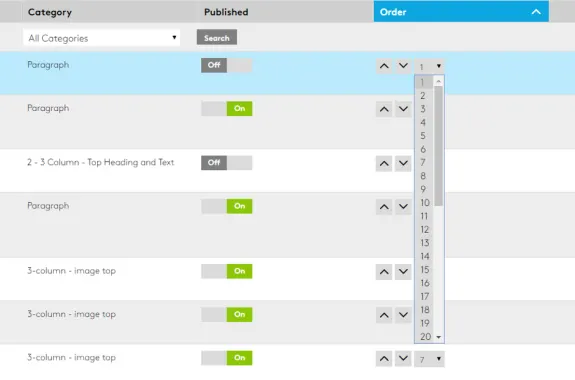Toggle the Order column sort chevron
The height and width of the screenshot is (380, 575).
[x=536, y=12]
